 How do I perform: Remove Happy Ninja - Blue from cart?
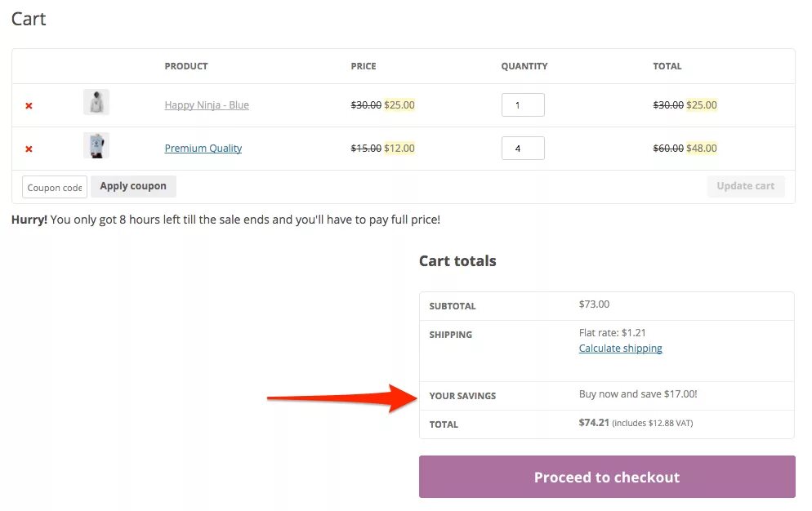[29, 105]
